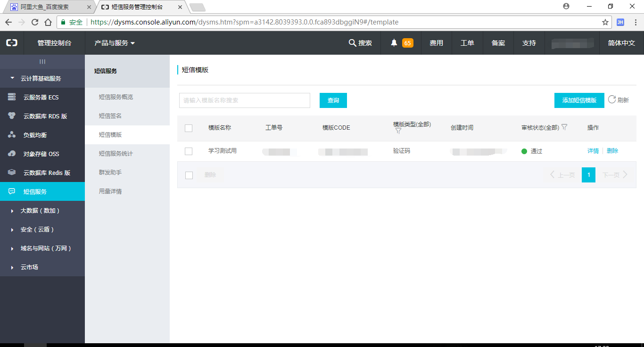Check the 学习测试用 template row checkbox
The width and height of the screenshot is (644, 347).
[189, 151]
